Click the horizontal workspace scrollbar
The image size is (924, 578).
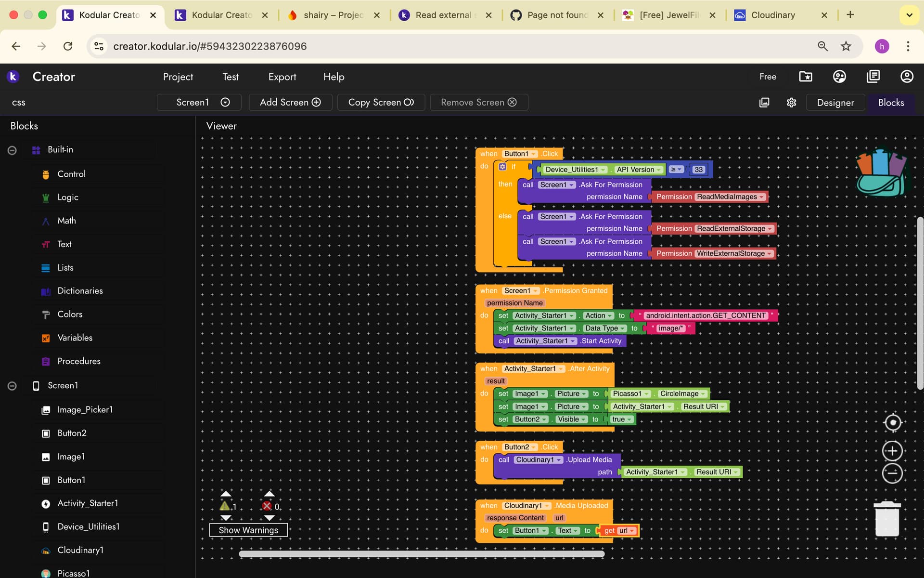(x=422, y=554)
